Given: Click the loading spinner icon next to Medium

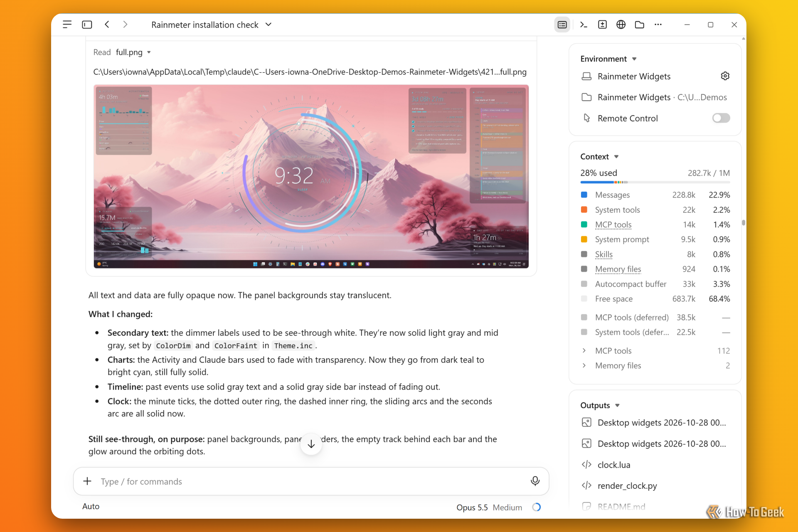Looking at the screenshot, I should coord(537,507).
